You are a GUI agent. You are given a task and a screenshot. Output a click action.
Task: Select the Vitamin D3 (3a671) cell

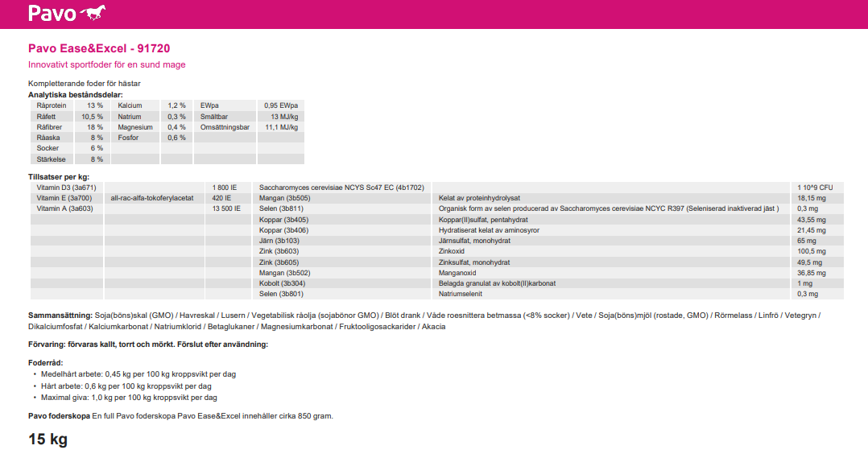tap(66, 188)
